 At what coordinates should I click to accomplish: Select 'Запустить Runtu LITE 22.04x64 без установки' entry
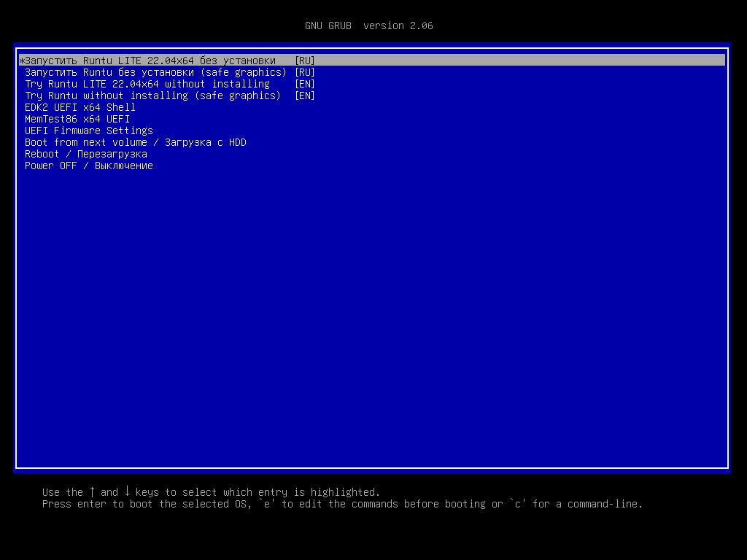tap(372, 61)
